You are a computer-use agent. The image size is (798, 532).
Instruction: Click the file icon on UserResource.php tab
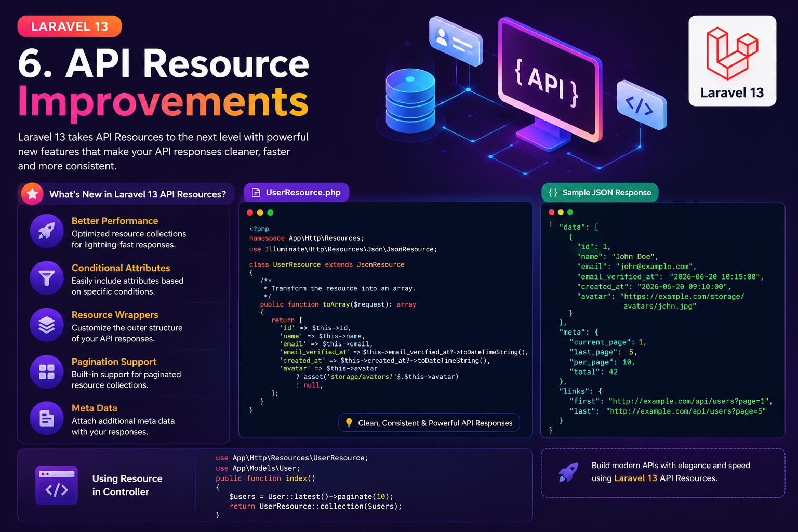pos(256,193)
